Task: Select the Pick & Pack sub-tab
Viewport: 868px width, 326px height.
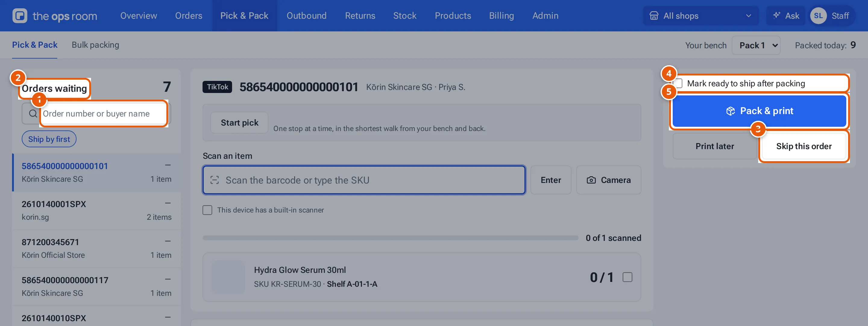Action: [x=35, y=45]
